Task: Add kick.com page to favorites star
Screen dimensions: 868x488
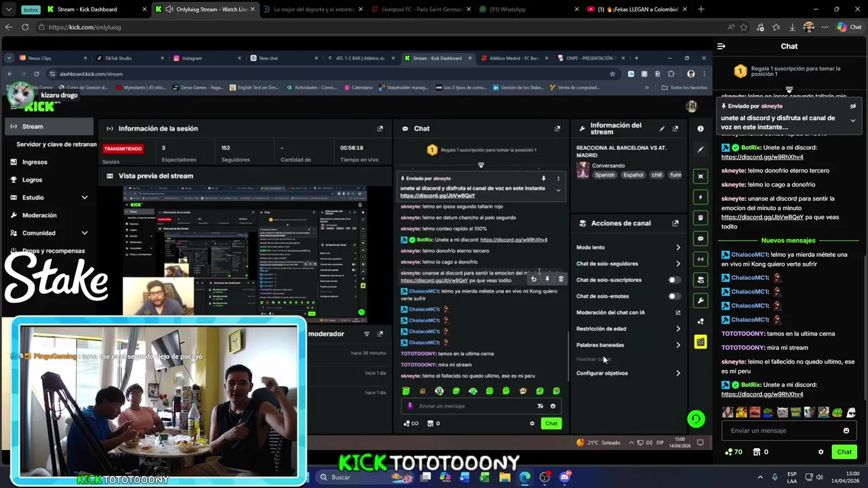Action: tap(744, 27)
